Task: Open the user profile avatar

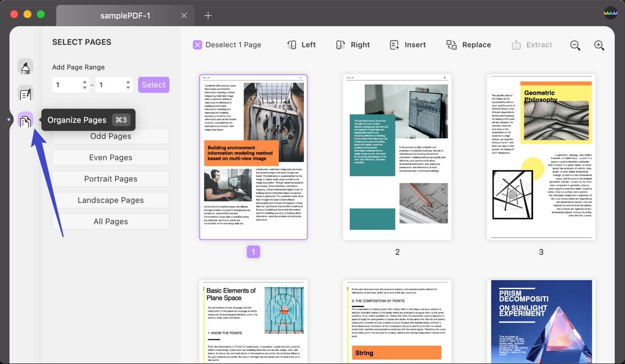Action: coord(610,13)
